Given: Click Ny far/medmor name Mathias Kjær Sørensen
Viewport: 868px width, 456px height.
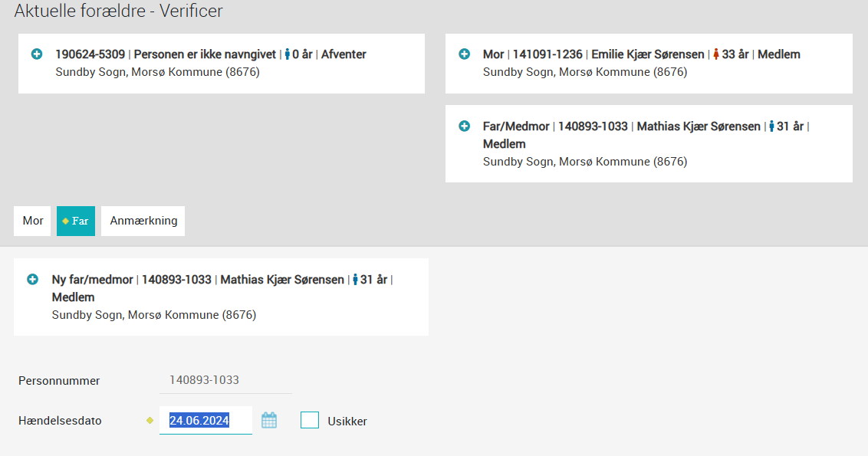Looking at the screenshot, I should 281,280.
